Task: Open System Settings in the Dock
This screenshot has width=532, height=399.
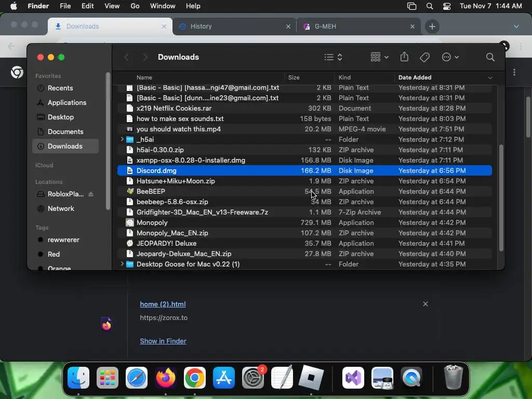Action: pos(253,378)
